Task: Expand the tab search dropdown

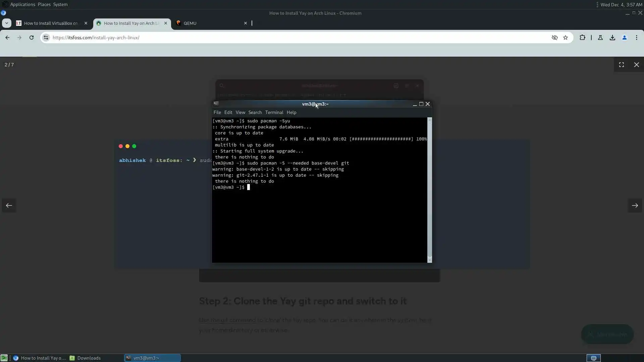Action: [7, 23]
